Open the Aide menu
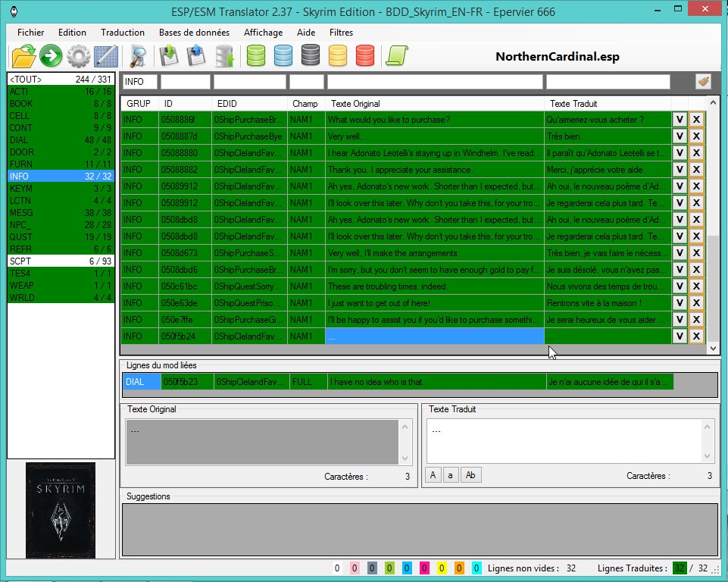 [306, 33]
